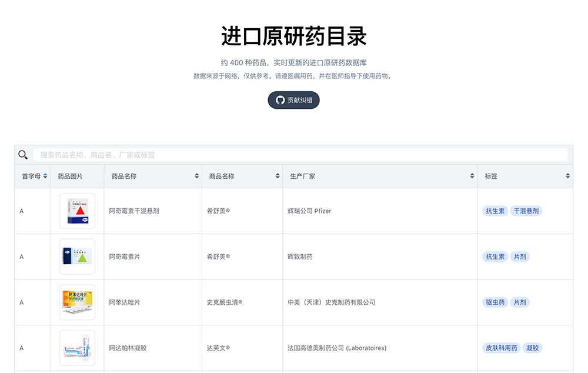
Task: Click the 药品图片 column header
Action: [77, 176]
